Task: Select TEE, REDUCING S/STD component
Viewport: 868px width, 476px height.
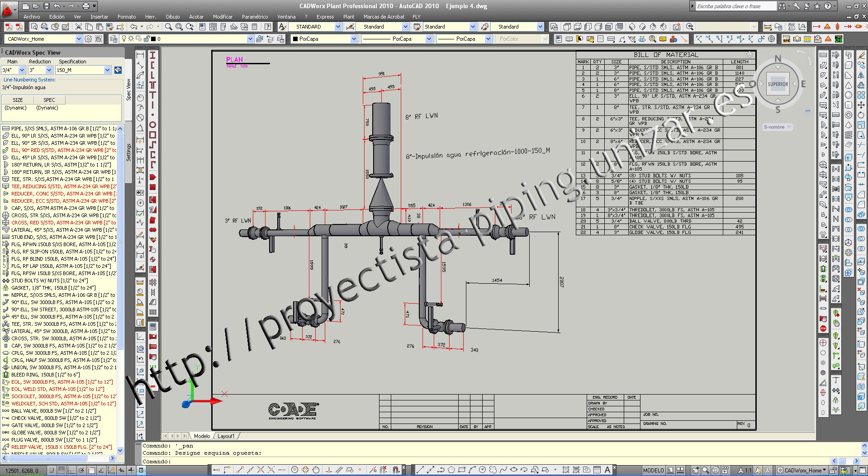Action: click(x=59, y=186)
